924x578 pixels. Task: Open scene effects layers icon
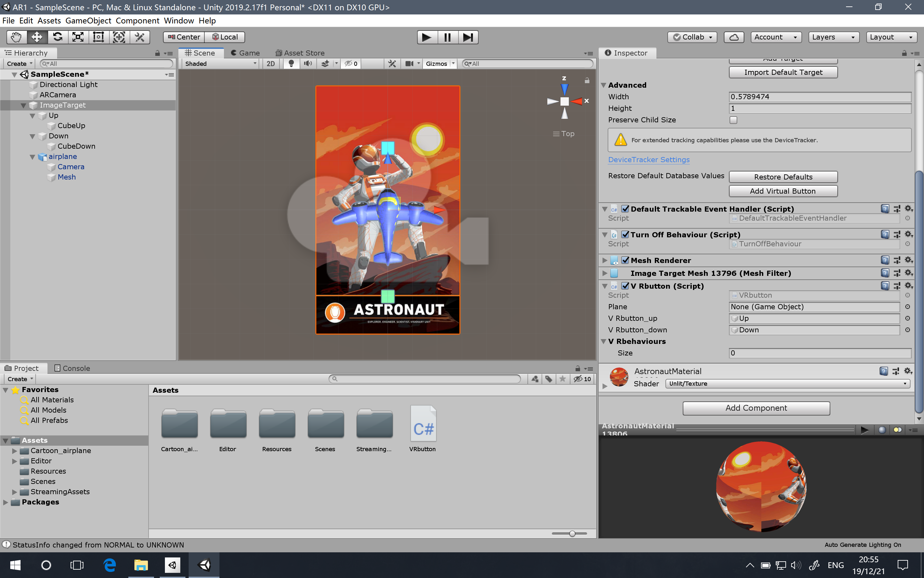click(325, 64)
